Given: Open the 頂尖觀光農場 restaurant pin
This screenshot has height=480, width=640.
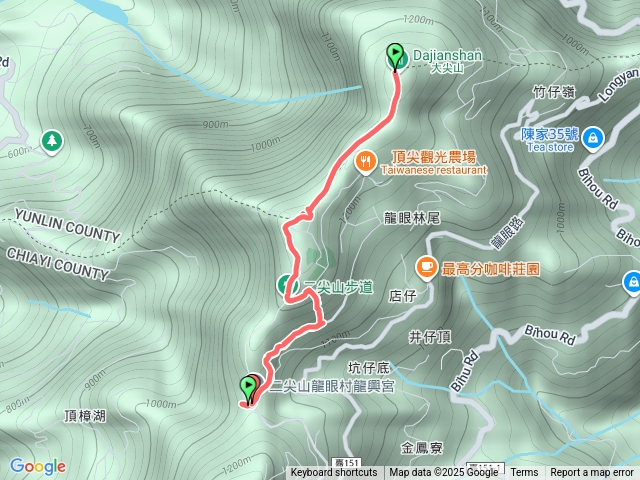Looking at the screenshot, I should (x=366, y=162).
